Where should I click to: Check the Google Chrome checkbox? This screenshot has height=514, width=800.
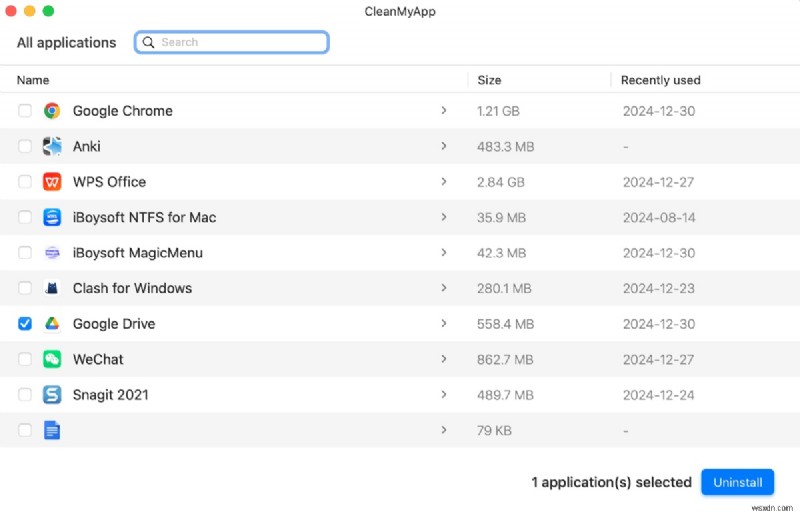point(24,111)
